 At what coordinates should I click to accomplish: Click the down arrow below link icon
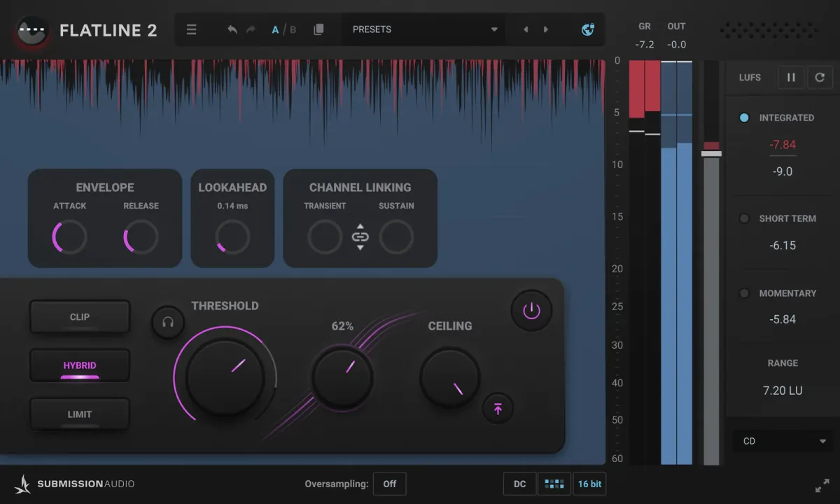tap(360, 247)
